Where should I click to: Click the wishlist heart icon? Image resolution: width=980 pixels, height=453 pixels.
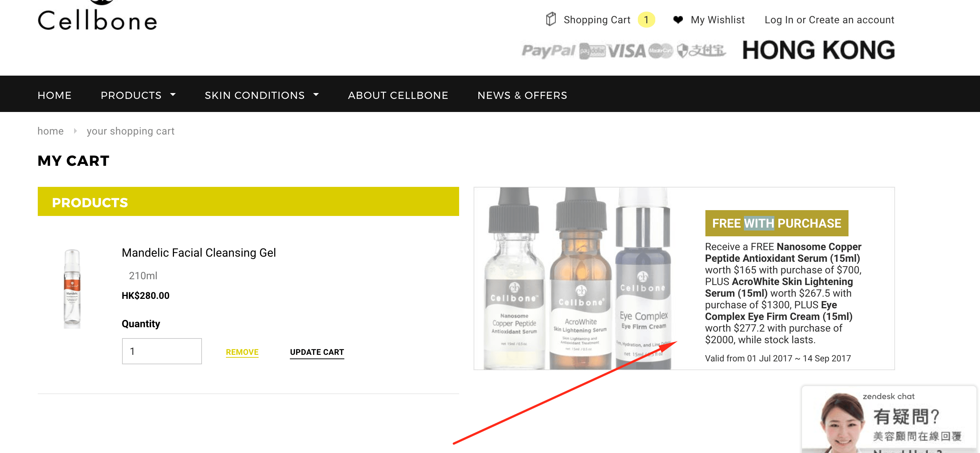pos(678,20)
